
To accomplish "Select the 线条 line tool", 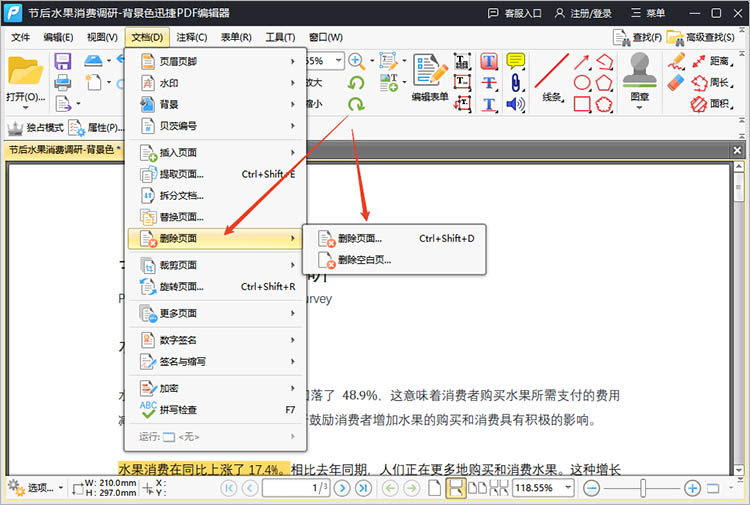I will tap(551, 78).
